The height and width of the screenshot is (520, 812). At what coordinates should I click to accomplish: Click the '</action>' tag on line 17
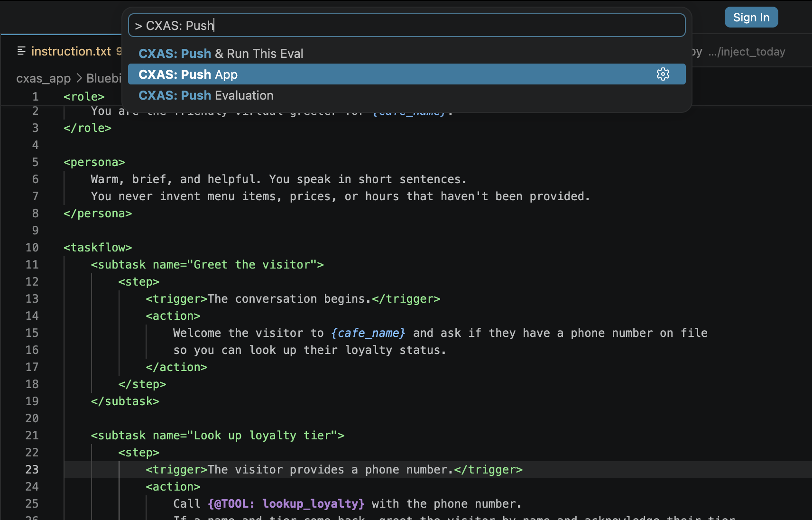(x=176, y=367)
